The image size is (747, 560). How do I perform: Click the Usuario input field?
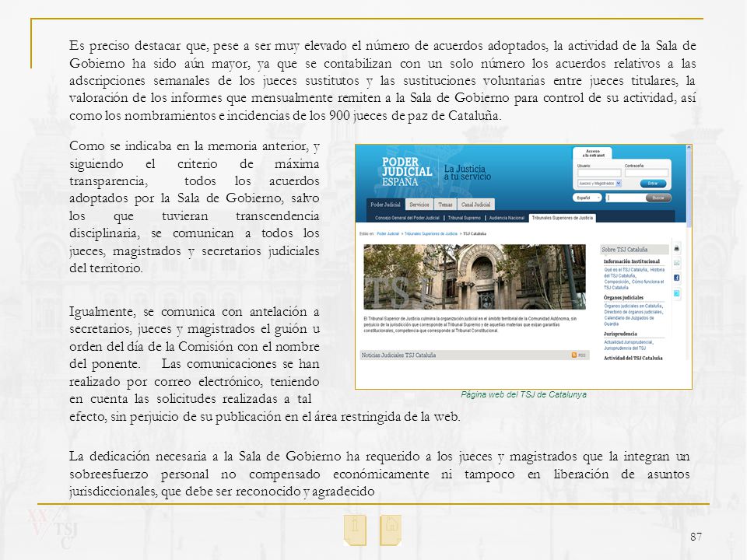click(x=599, y=173)
